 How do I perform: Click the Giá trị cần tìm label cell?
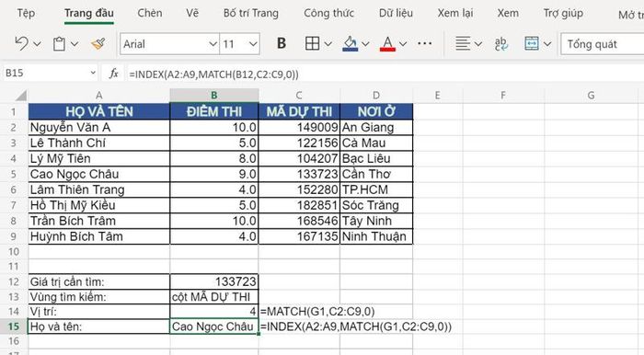(x=99, y=281)
